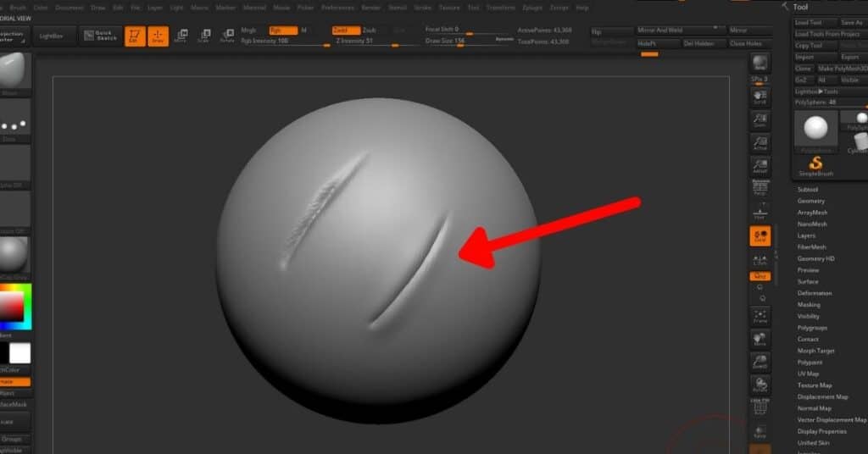Toggle Rgb painting mode
This screenshot has height=454, width=868.
pyautogui.click(x=283, y=30)
